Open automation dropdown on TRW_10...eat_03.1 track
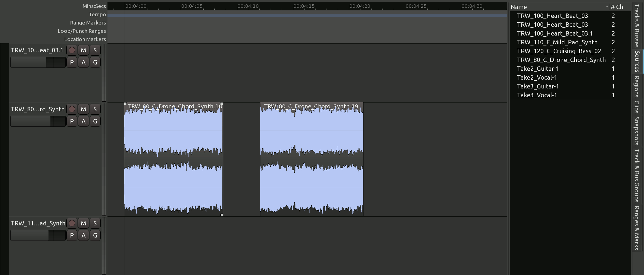This screenshot has height=275, width=644. [83, 63]
